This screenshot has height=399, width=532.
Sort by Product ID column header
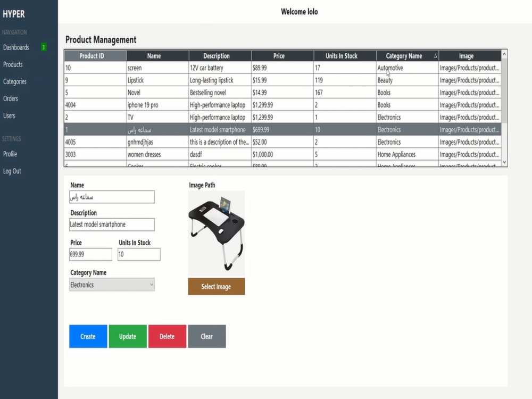click(x=95, y=56)
